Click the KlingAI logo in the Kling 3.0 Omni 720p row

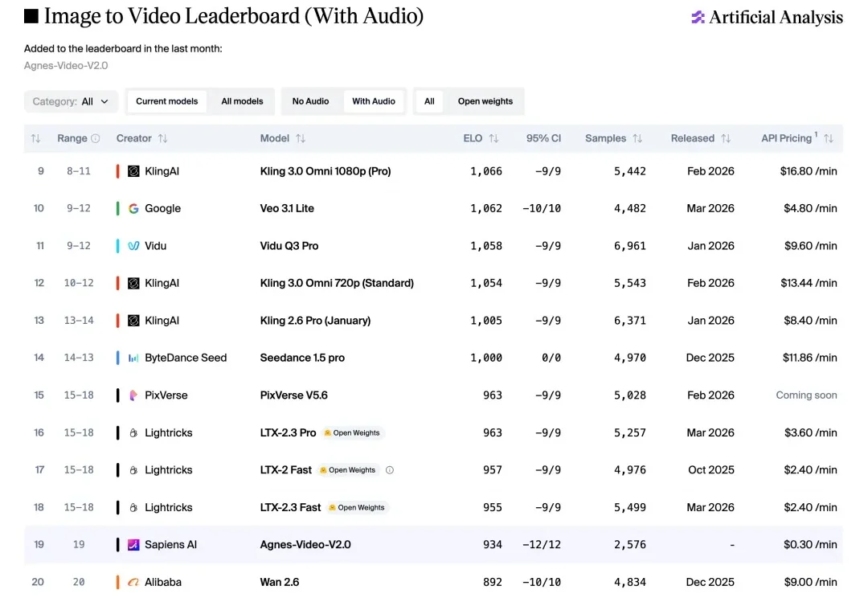tap(133, 284)
